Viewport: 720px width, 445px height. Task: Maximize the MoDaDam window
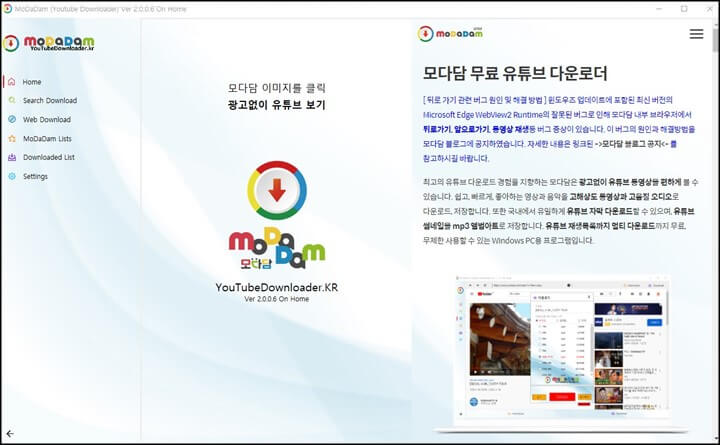[684, 9]
